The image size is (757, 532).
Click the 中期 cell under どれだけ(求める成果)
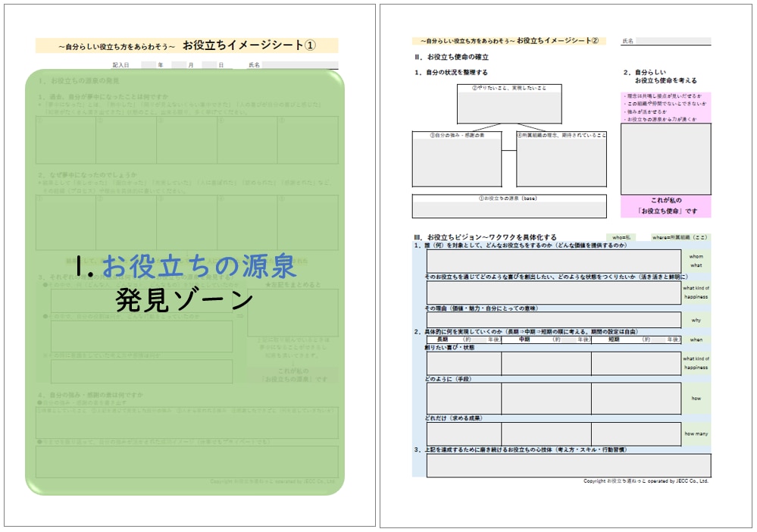[546, 434]
